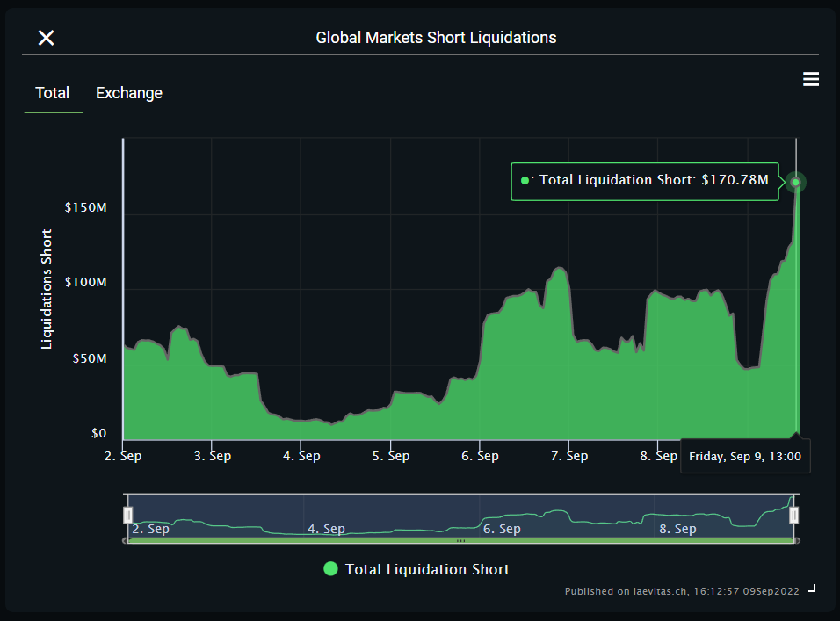The image size is (840, 621).
Task: Open the chart hamburger export menu
Action: [x=810, y=79]
